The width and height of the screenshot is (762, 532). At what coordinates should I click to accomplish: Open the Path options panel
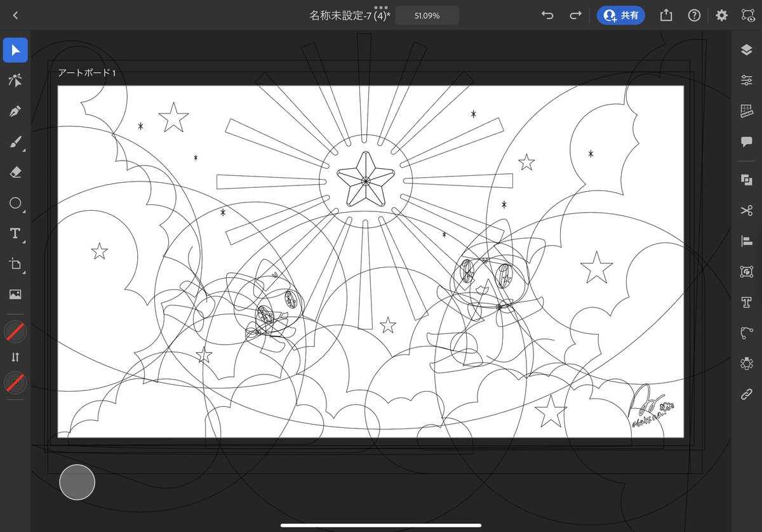[x=747, y=332]
